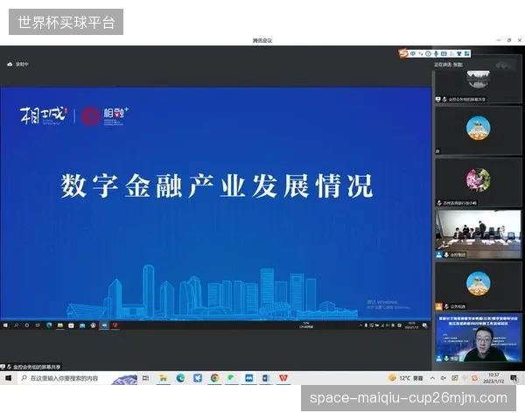Select the flower avatar participant tile
This screenshot has height=420, width=525.
click(x=478, y=183)
